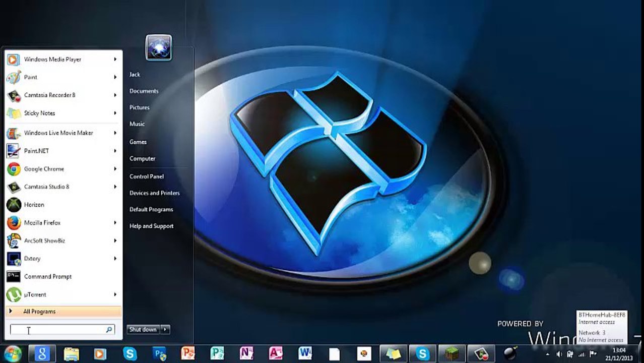Viewport: 644px width, 363px height.
Task: Launch Horizon from the Start menu
Action: pyautogui.click(x=63, y=205)
